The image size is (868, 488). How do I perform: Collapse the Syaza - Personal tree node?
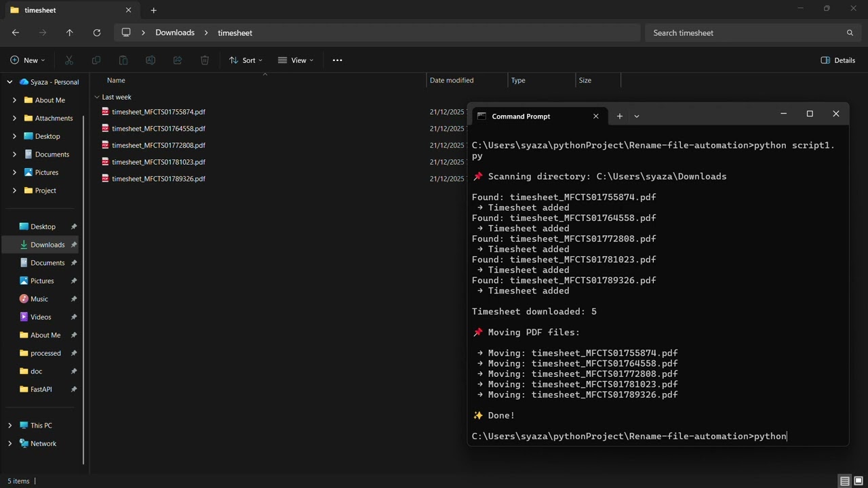9,82
